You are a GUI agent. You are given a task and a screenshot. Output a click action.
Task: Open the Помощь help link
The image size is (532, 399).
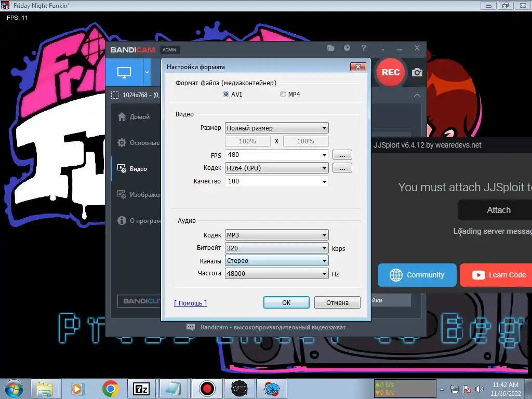point(190,303)
